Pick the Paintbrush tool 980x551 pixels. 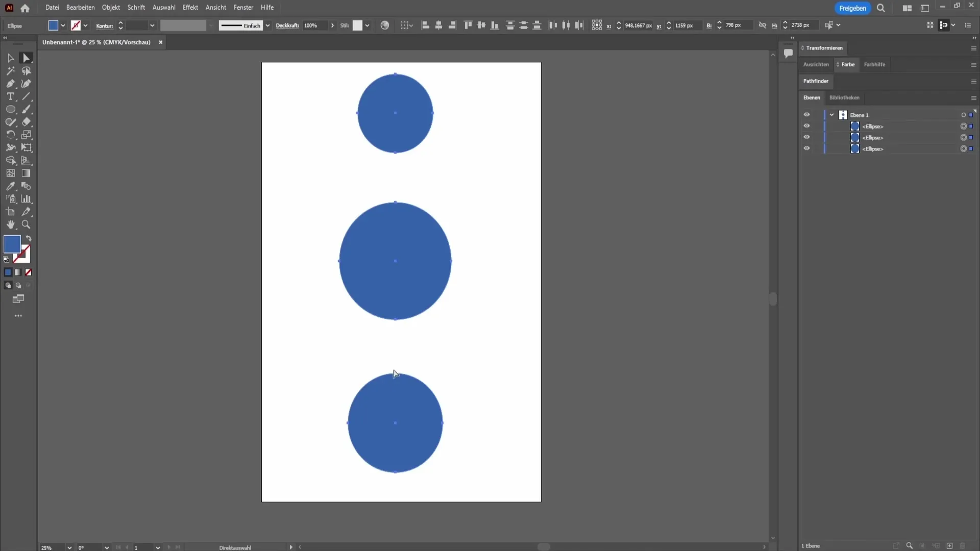coord(26,109)
